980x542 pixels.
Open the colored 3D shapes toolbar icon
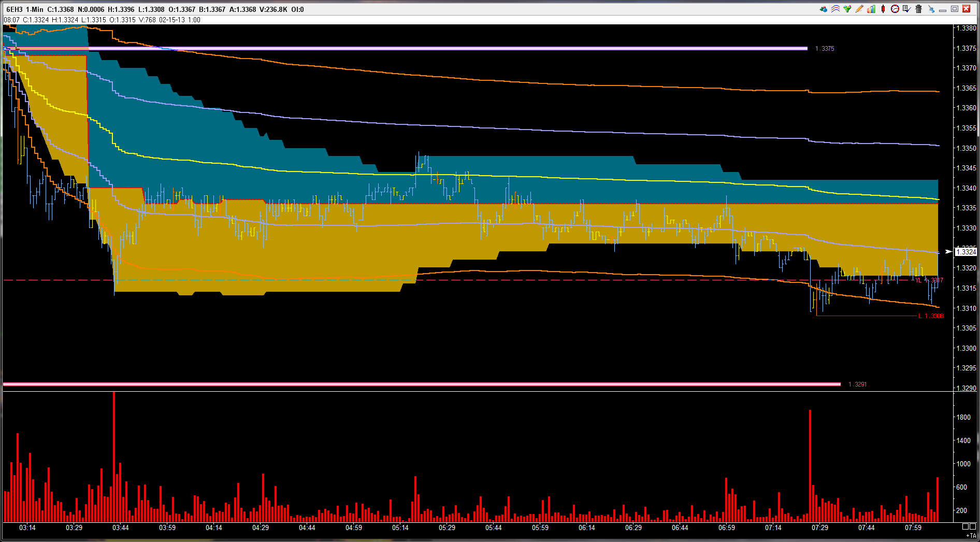coord(824,9)
